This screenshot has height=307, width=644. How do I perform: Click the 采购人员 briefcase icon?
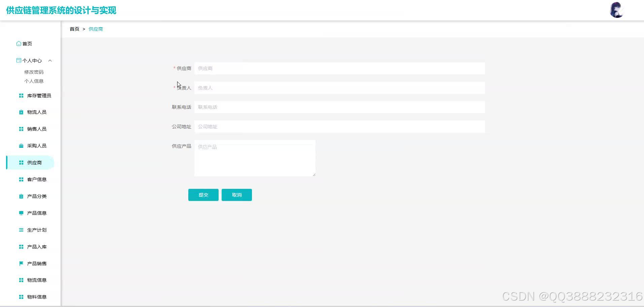click(21, 146)
